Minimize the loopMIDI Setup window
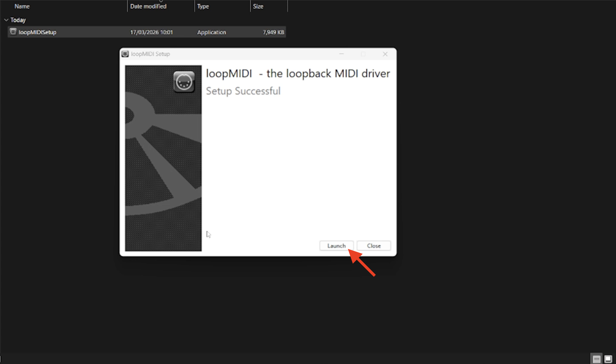 pos(341,54)
